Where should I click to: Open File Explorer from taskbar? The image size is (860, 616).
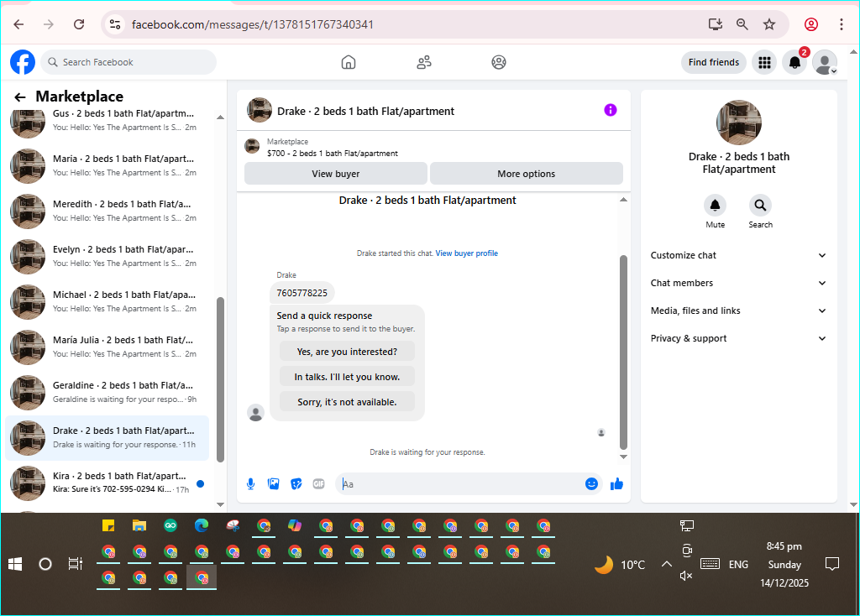(x=139, y=526)
